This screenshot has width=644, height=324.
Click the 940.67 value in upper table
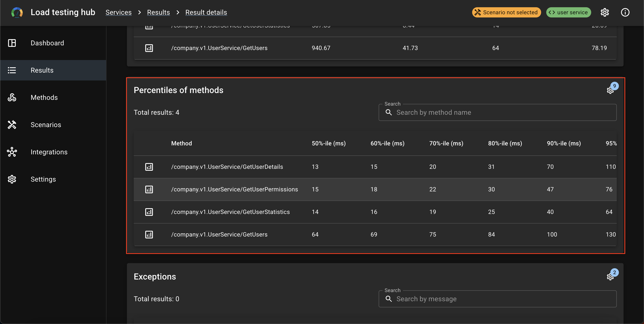click(x=321, y=48)
